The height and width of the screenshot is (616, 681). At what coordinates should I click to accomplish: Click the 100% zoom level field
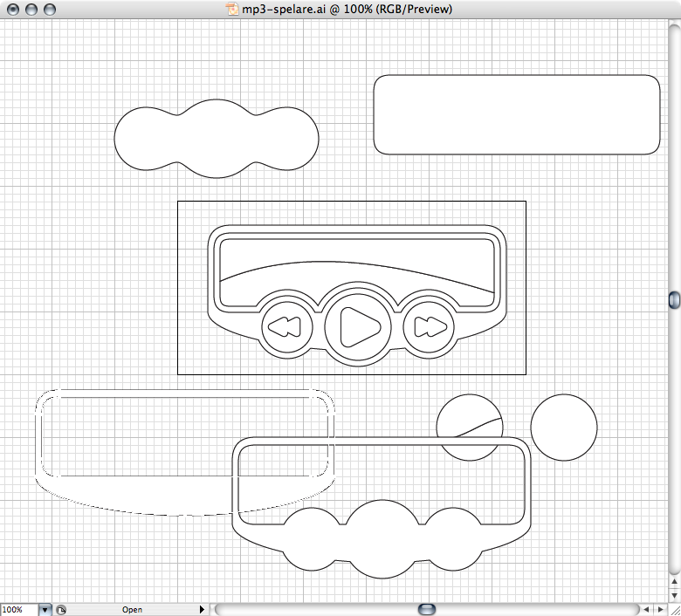tap(19, 610)
